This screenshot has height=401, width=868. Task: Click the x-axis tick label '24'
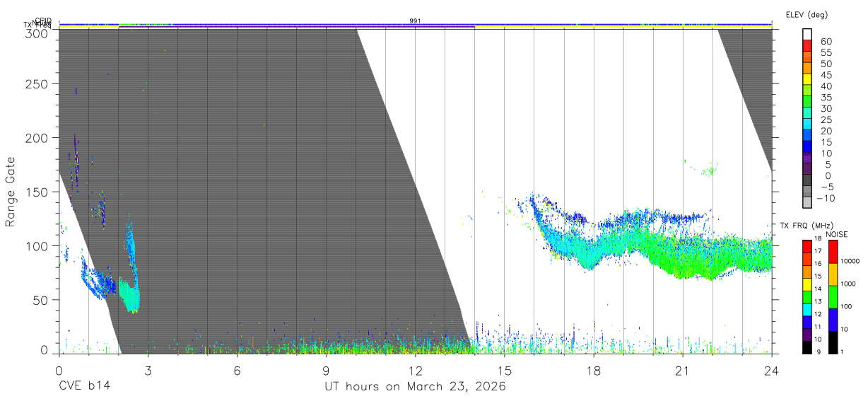(772, 370)
